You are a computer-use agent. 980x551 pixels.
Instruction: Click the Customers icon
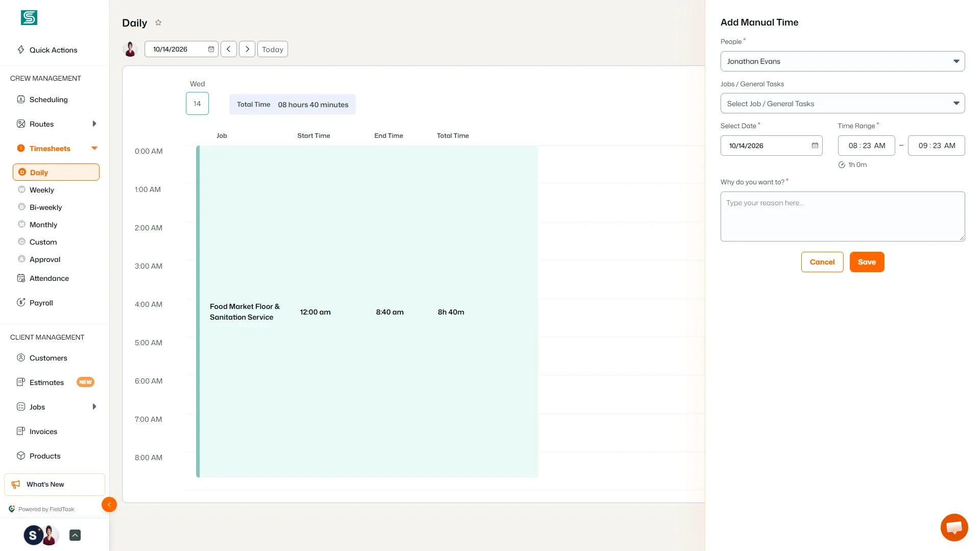[21, 357]
